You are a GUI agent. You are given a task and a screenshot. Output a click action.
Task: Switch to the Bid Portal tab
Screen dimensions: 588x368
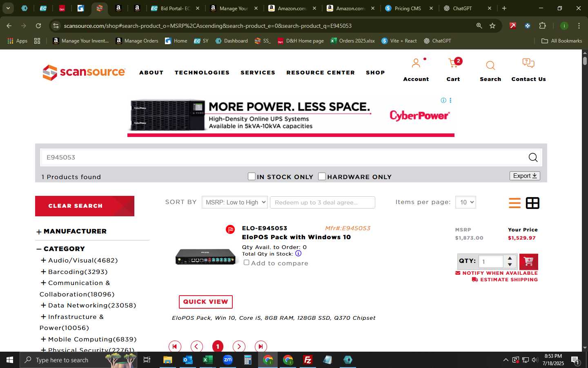(175, 8)
